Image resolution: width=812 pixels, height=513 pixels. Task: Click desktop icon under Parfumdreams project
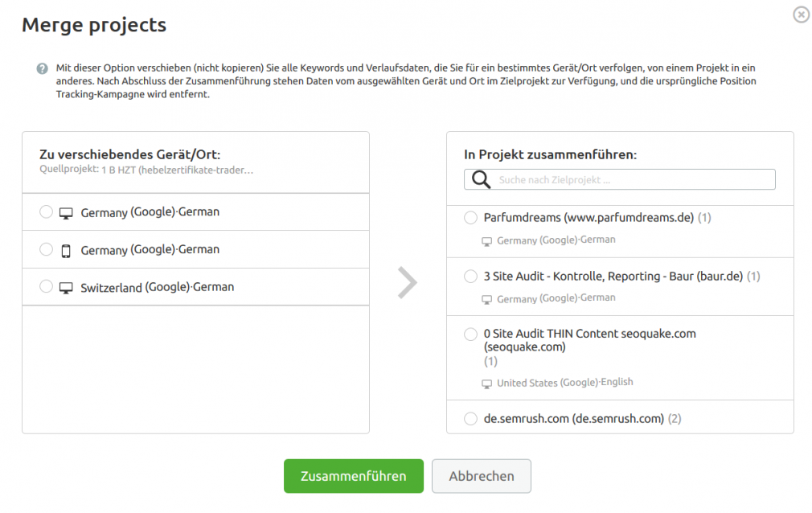(x=486, y=241)
